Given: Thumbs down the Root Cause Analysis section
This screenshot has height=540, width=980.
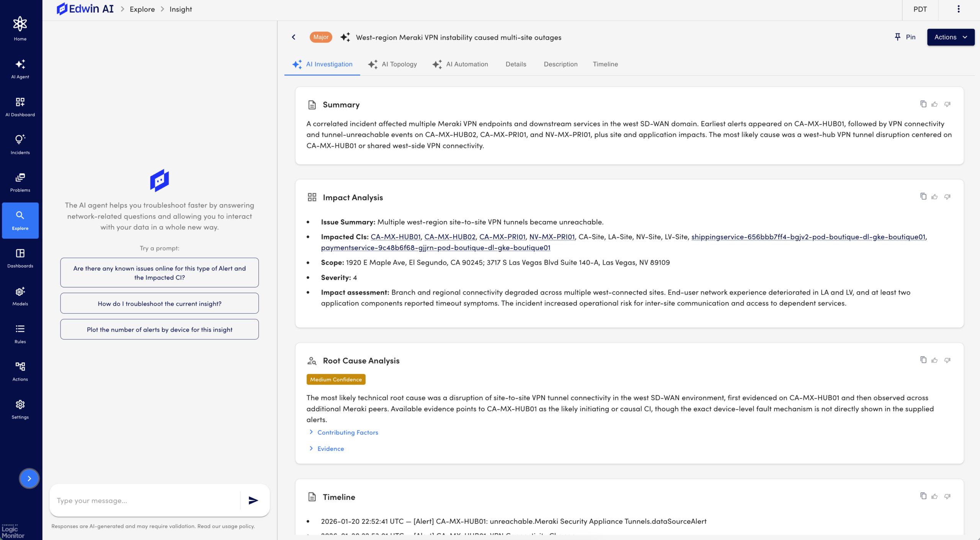Looking at the screenshot, I should tap(947, 360).
